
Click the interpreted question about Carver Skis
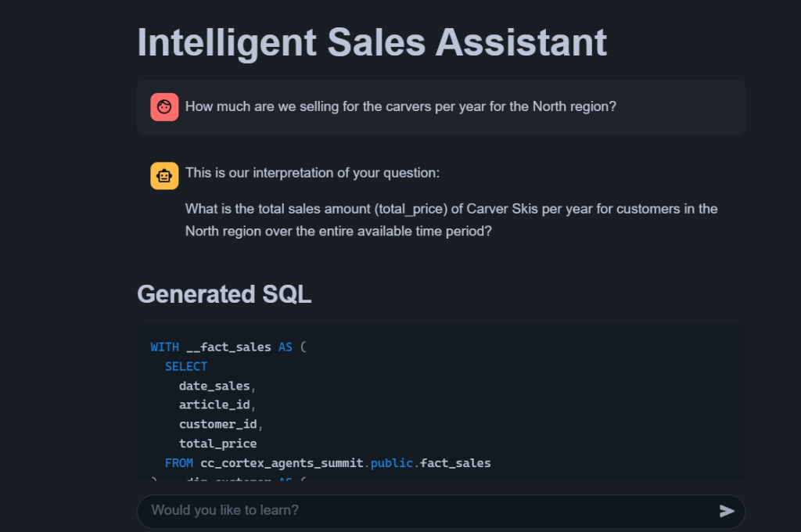pyautogui.click(x=451, y=221)
